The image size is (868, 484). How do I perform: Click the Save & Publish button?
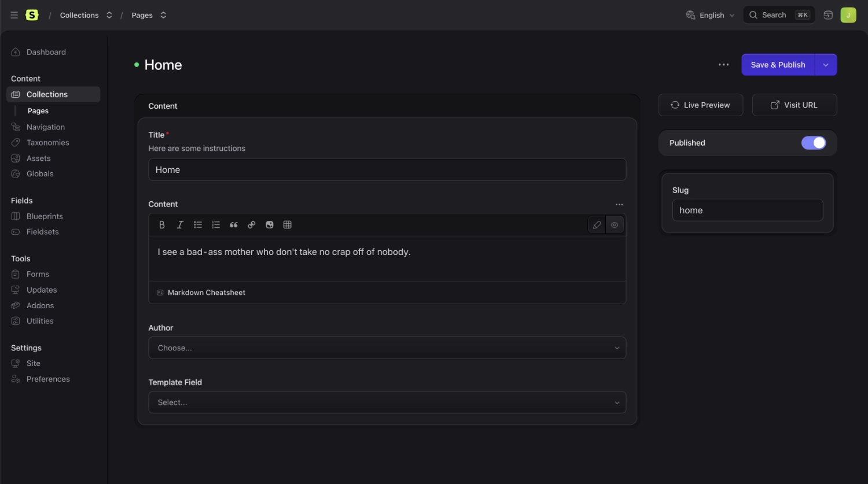click(x=778, y=64)
